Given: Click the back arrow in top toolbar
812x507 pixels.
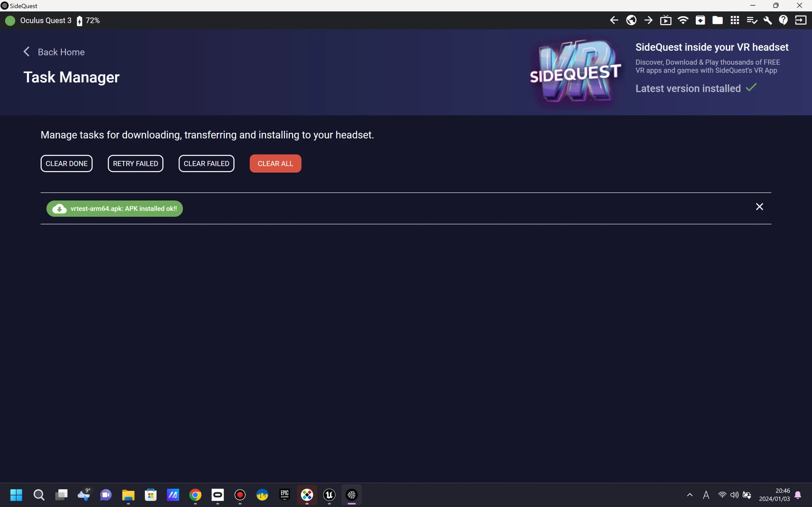Looking at the screenshot, I should coord(614,21).
